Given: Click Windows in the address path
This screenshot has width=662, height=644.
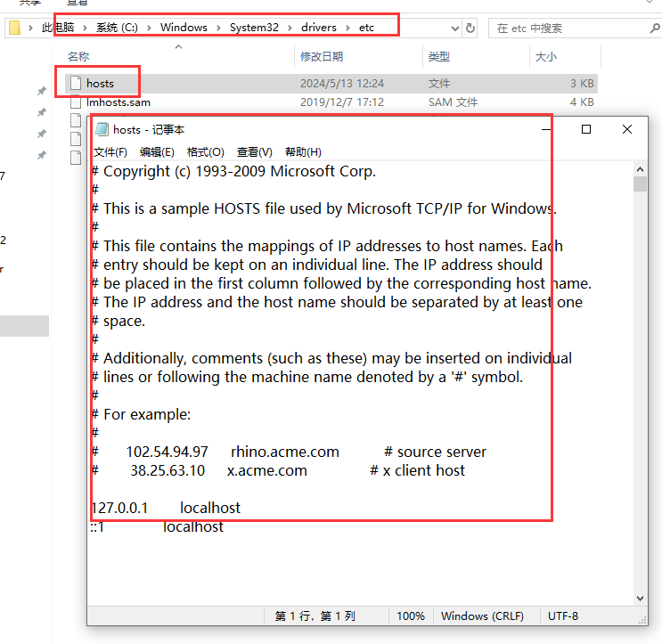Looking at the screenshot, I should (x=184, y=28).
